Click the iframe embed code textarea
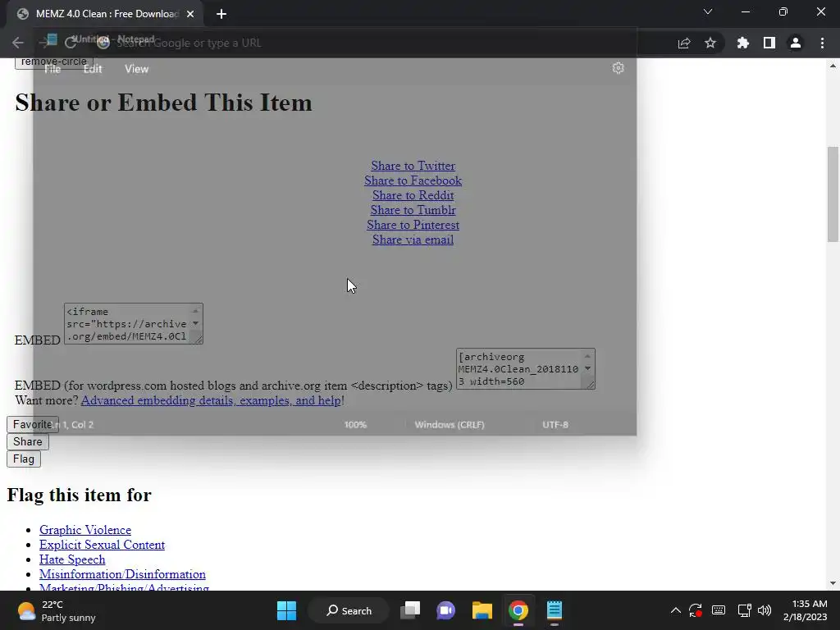The image size is (840, 630). [134, 323]
